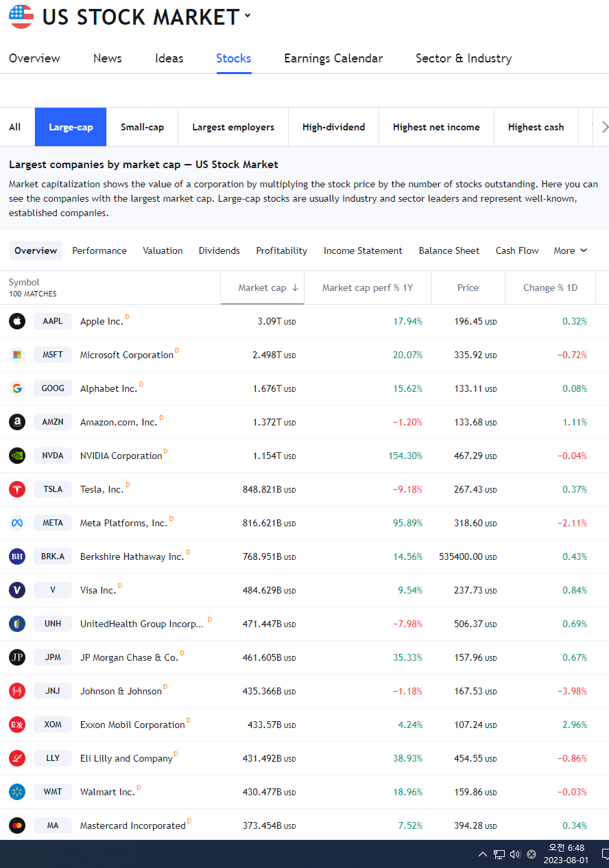Switch to Overview column set
Viewport: 609px width, 868px height.
36,250
